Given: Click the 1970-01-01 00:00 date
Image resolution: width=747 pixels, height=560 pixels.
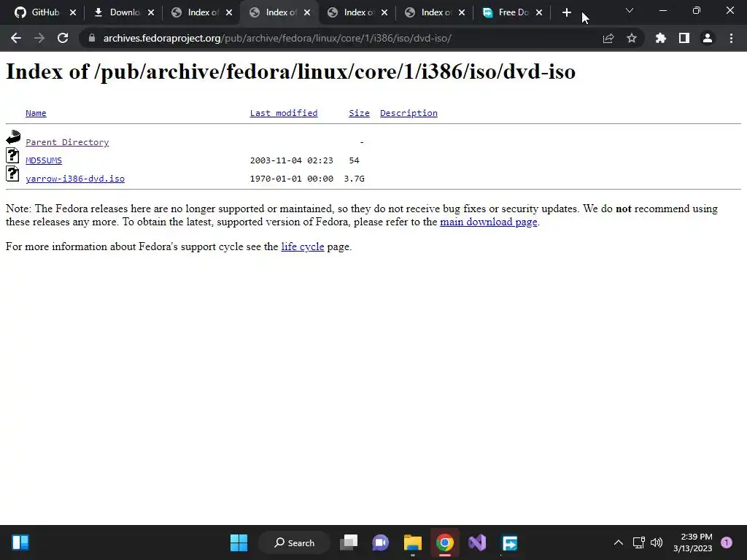Looking at the screenshot, I should (292, 179).
